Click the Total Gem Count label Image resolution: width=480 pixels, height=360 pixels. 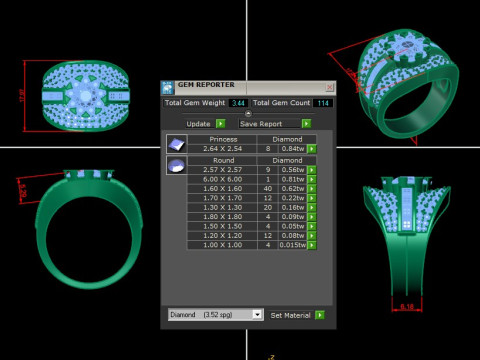tap(282, 103)
